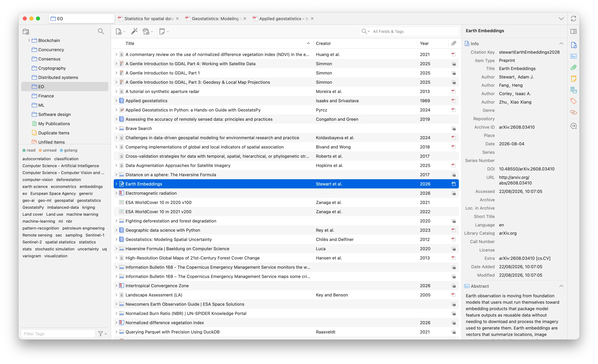Click the attachment column paperclip header
Image resolution: width=598 pixels, height=364 pixels.
point(453,43)
